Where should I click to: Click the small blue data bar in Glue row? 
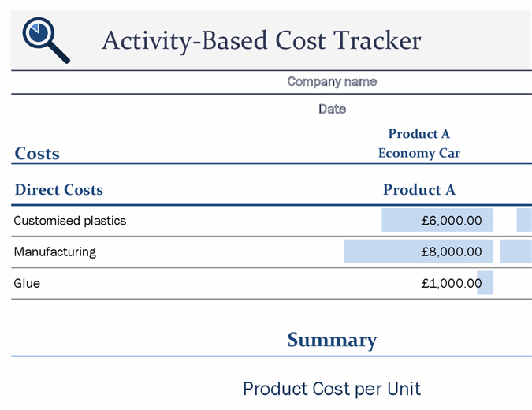tap(486, 283)
